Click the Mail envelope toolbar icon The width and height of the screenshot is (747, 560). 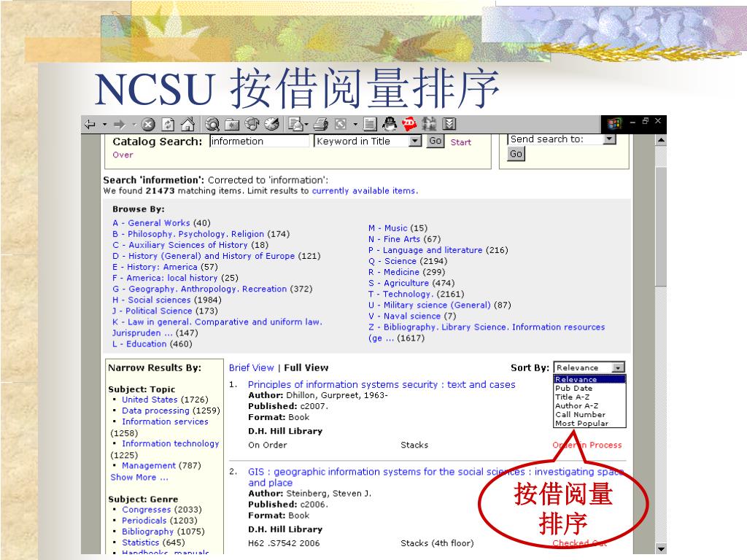pos(296,124)
